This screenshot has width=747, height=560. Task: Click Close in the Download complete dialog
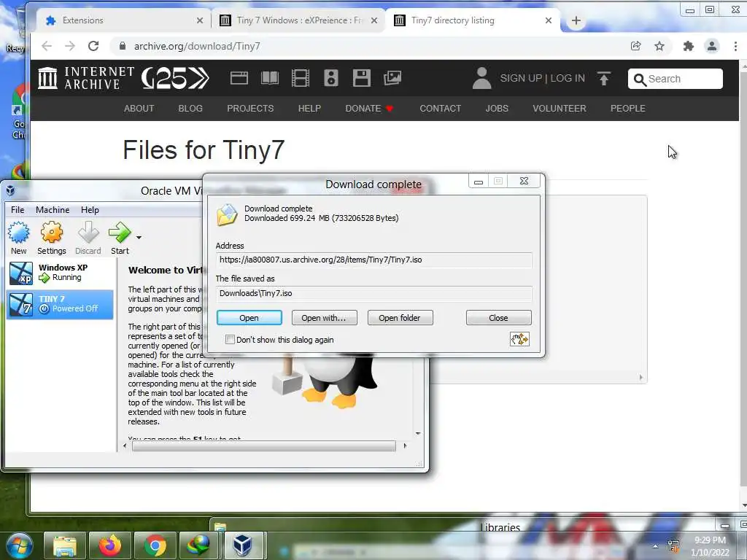(x=498, y=318)
